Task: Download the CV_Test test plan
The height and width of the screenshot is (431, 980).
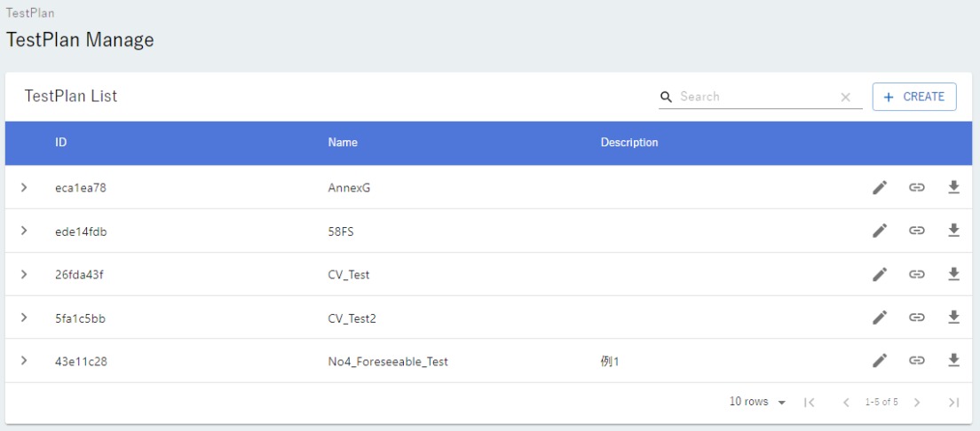Action: [x=953, y=274]
